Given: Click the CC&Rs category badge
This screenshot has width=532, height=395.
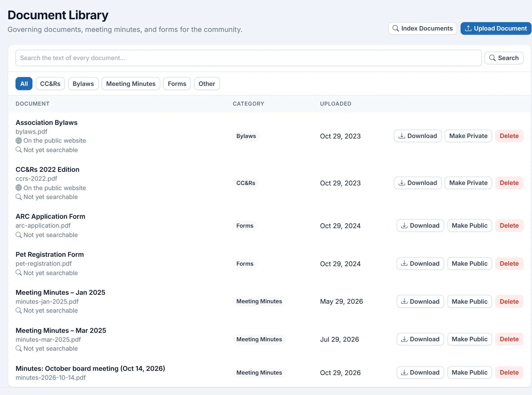Looking at the screenshot, I should [x=246, y=183].
